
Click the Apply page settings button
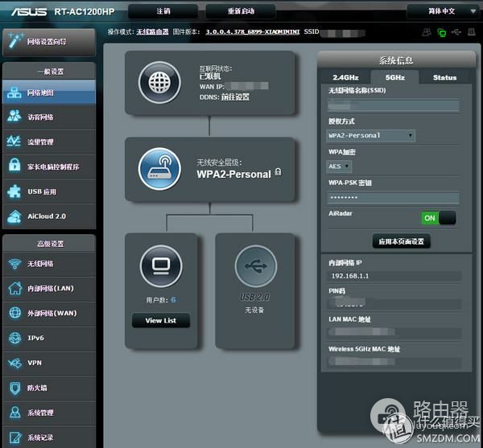click(402, 241)
